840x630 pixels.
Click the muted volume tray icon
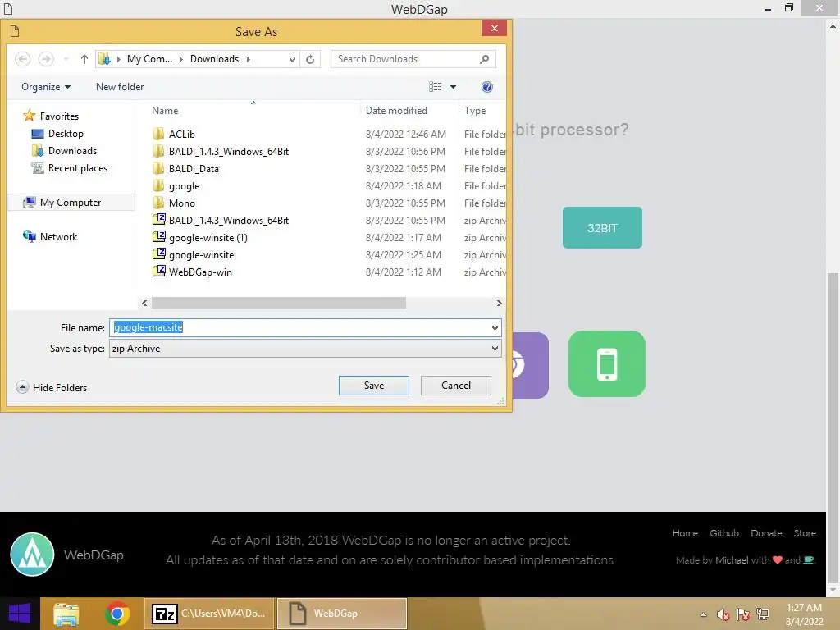click(724, 614)
